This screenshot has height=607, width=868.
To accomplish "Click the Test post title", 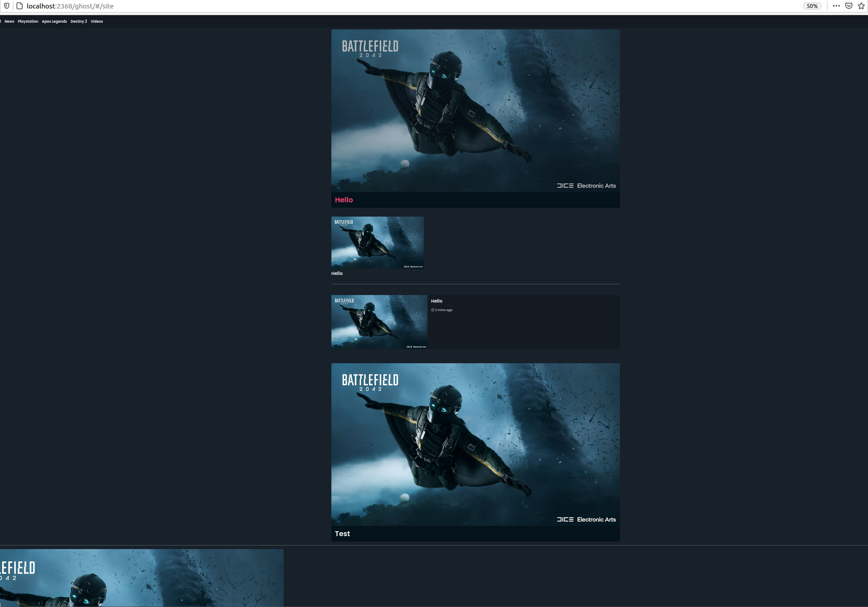I will 342,533.
